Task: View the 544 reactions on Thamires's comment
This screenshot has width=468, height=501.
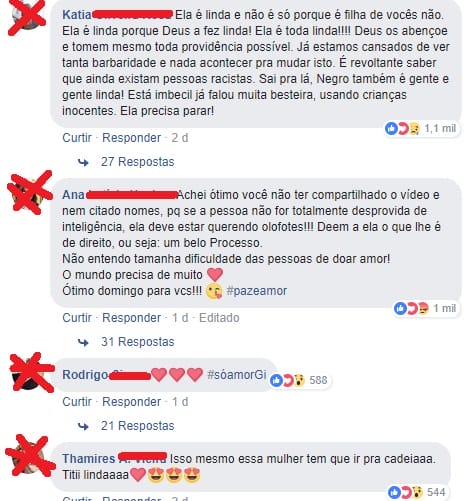Action: coord(417,492)
